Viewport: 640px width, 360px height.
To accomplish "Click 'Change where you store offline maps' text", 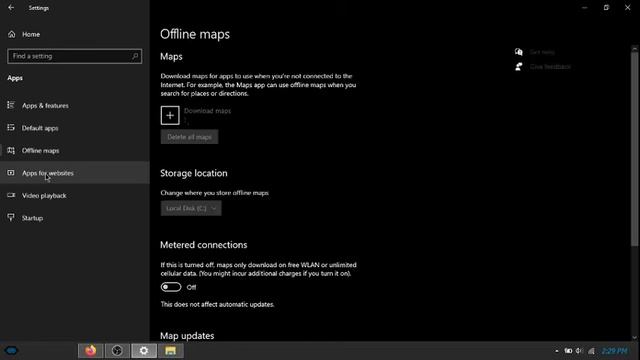I will point(215,193).
